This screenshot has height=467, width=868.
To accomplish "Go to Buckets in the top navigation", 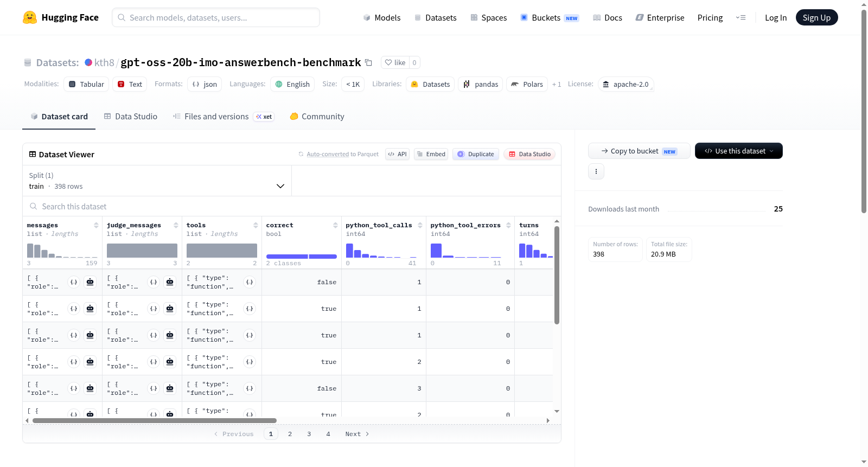I will [550, 17].
